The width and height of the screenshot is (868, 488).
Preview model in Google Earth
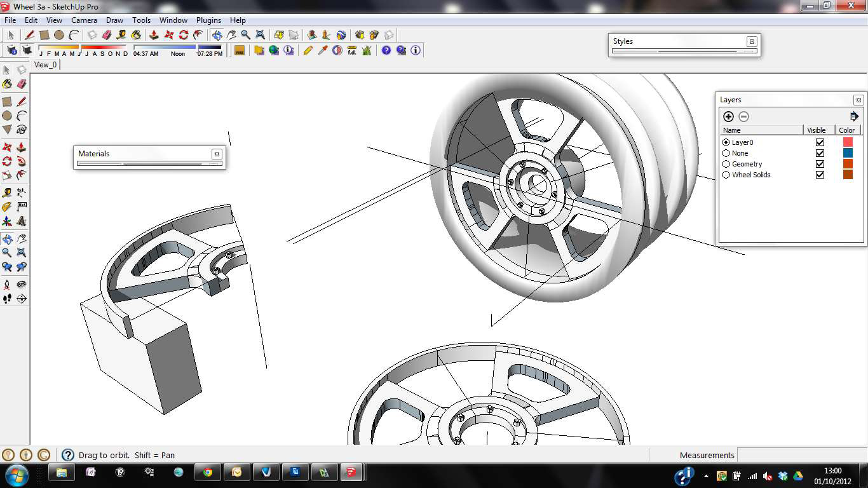coord(341,35)
